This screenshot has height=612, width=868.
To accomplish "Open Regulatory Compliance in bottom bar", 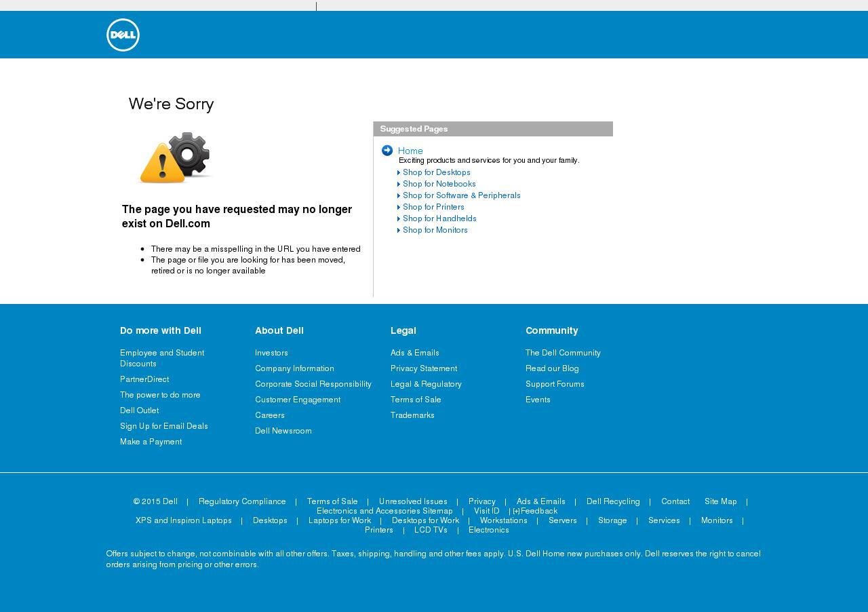I will (242, 501).
